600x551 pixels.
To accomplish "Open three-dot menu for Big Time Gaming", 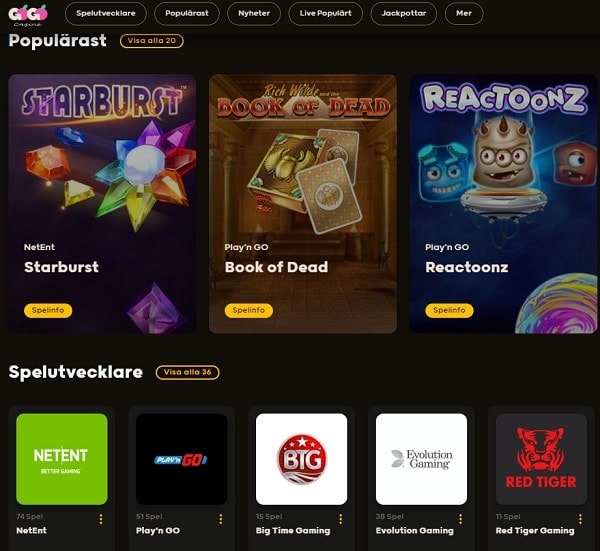I will coord(341,519).
